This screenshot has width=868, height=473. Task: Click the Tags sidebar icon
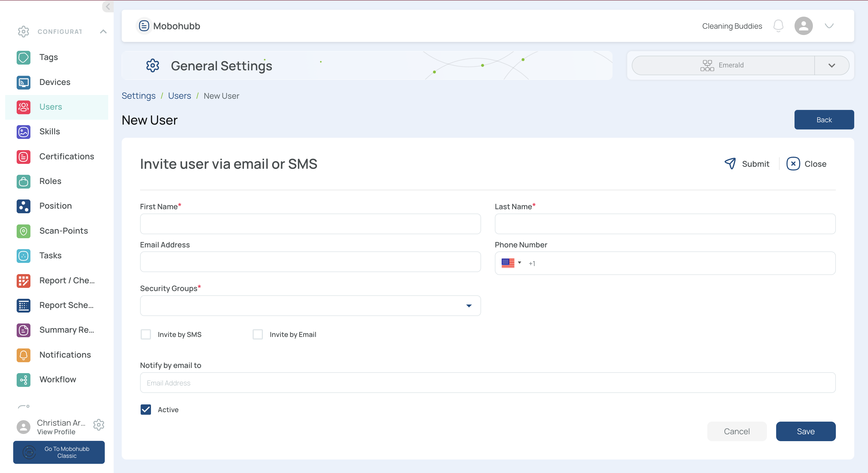point(23,57)
